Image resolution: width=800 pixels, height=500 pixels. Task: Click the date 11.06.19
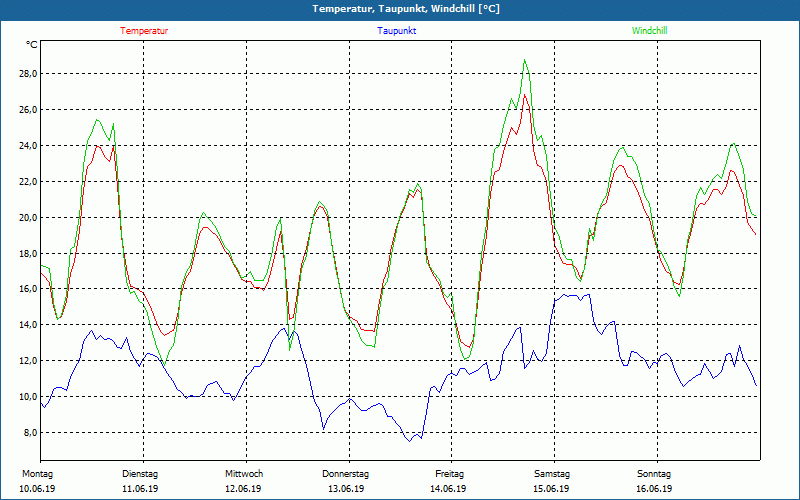tap(140, 489)
